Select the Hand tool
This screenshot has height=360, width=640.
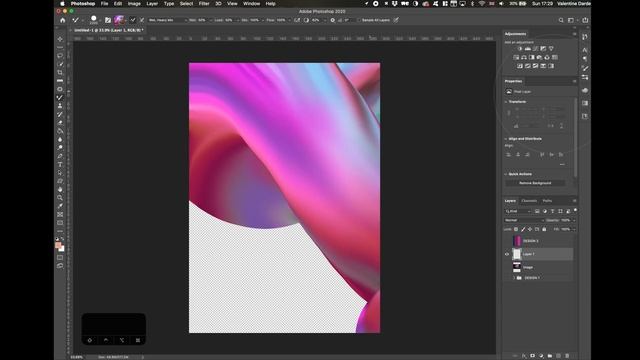[60, 189]
